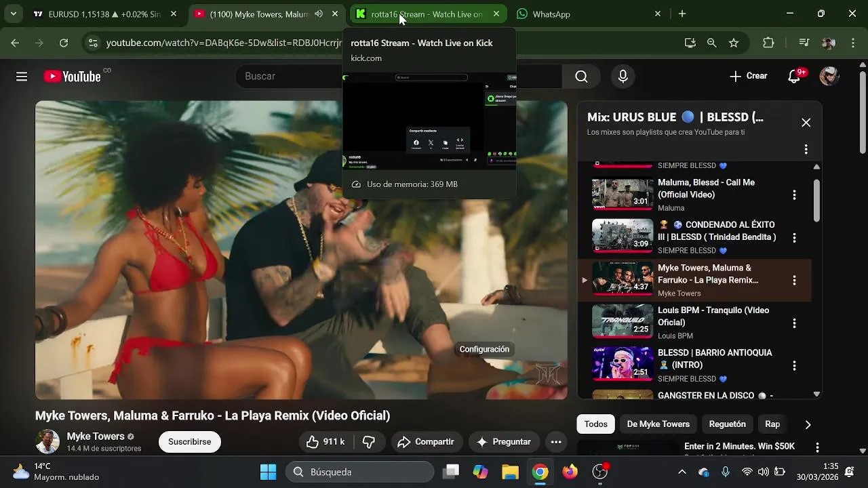868x488 pixels.
Task: Click the Suscribirse button
Action: coord(190,442)
